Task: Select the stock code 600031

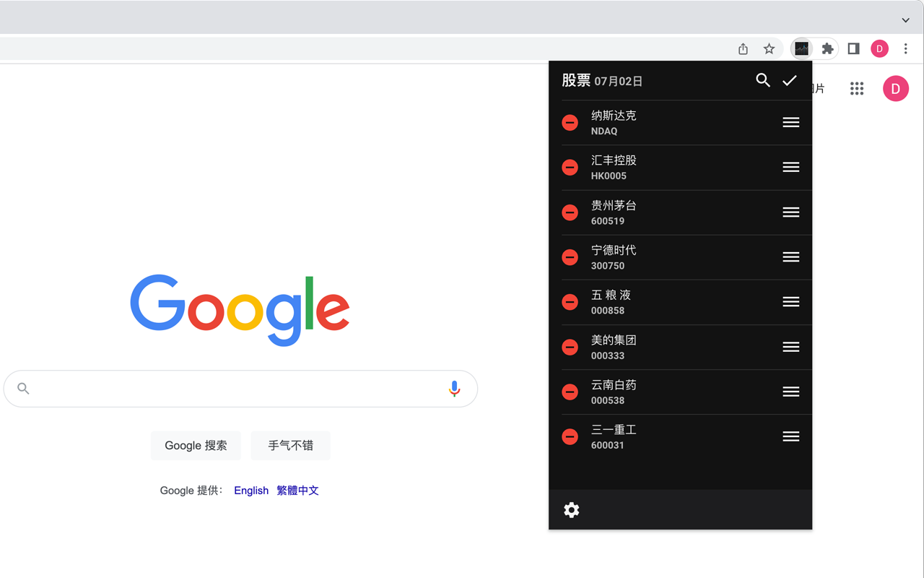Action: pyautogui.click(x=608, y=445)
